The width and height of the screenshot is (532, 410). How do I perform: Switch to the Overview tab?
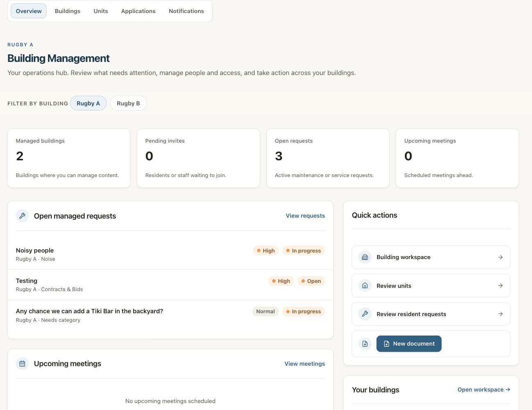29,11
